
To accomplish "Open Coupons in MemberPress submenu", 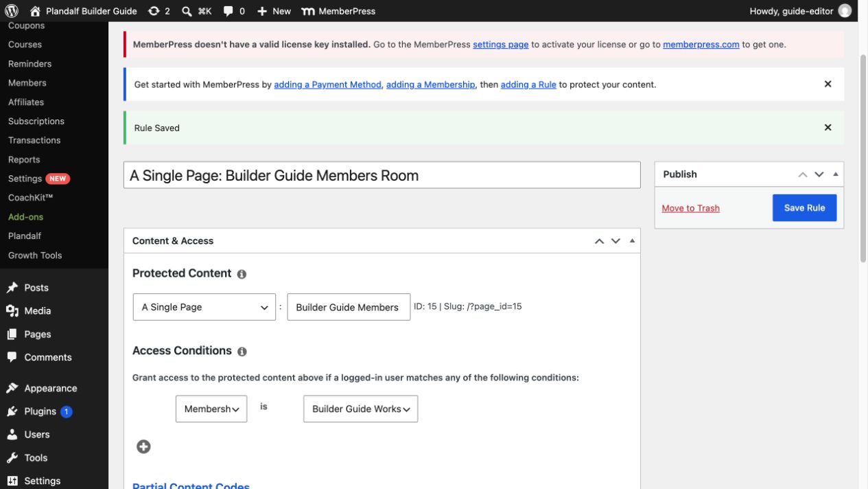I will [26, 26].
